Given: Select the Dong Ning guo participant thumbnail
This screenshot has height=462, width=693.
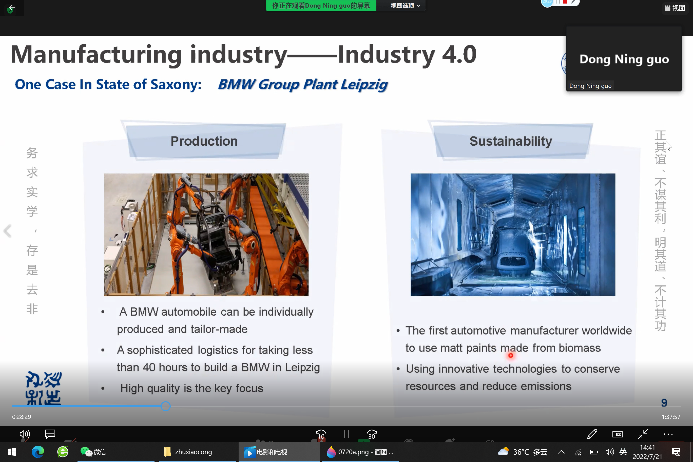Looking at the screenshot, I should (624, 60).
